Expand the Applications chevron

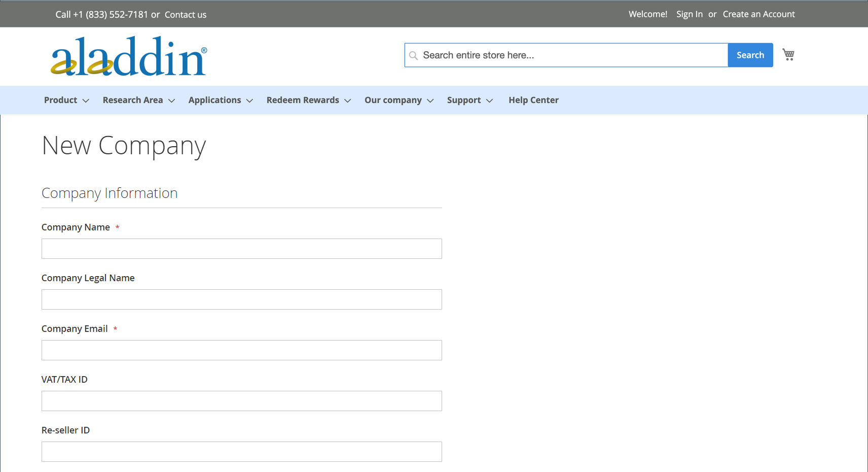tap(249, 100)
